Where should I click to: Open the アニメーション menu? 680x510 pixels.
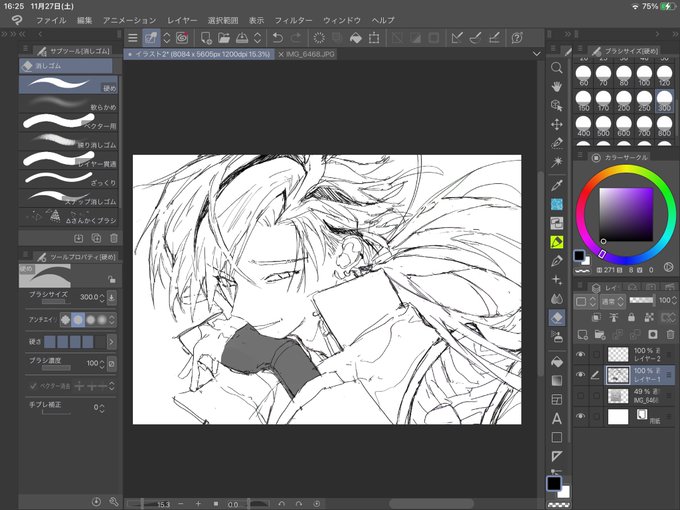[x=129, y=20]
